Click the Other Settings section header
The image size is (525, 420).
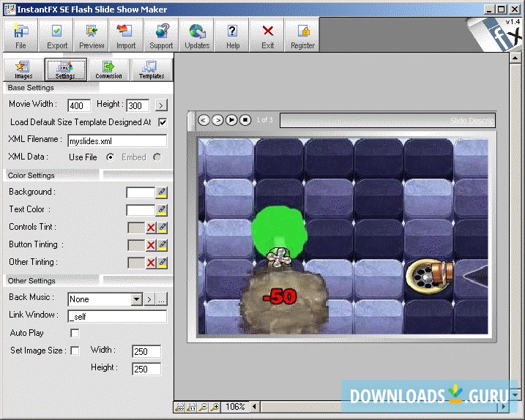point(31,280)
